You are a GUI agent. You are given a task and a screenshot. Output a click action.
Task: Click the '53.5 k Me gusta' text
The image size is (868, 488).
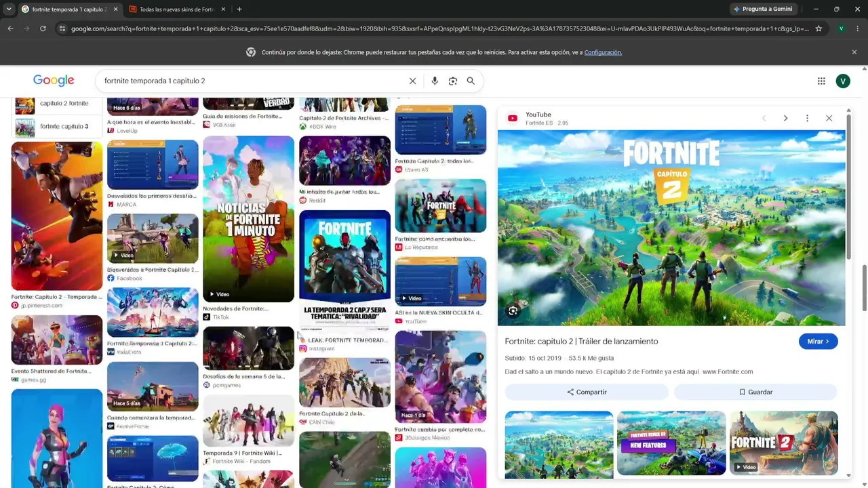591,358
